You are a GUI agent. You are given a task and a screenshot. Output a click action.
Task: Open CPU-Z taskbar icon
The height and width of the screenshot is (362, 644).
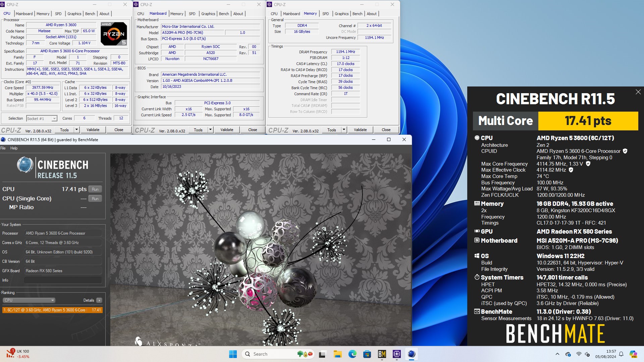[397, 354]
